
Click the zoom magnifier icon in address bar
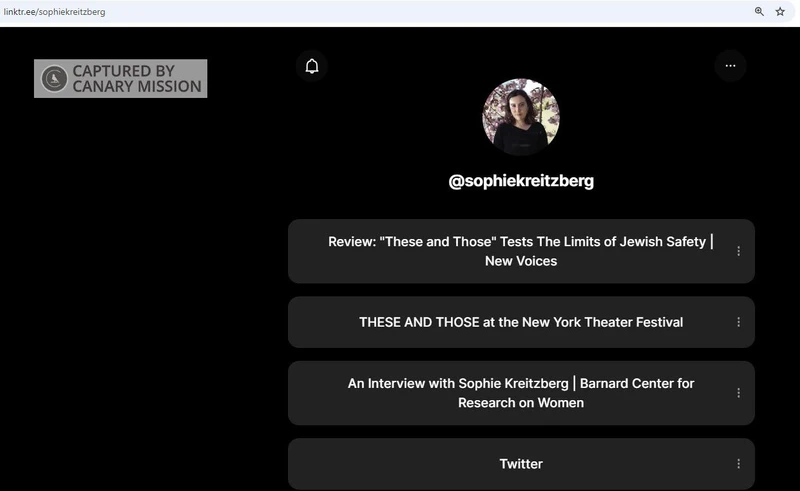[x=759, y=12]
